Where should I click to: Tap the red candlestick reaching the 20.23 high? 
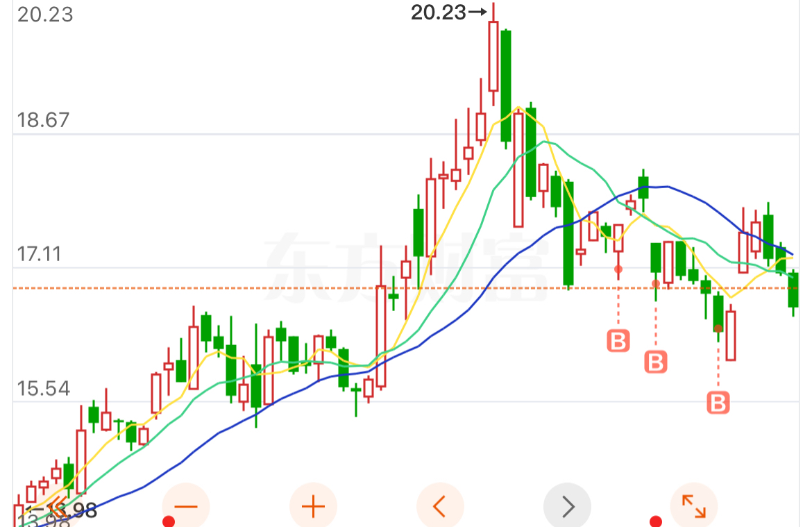(493, 56)
